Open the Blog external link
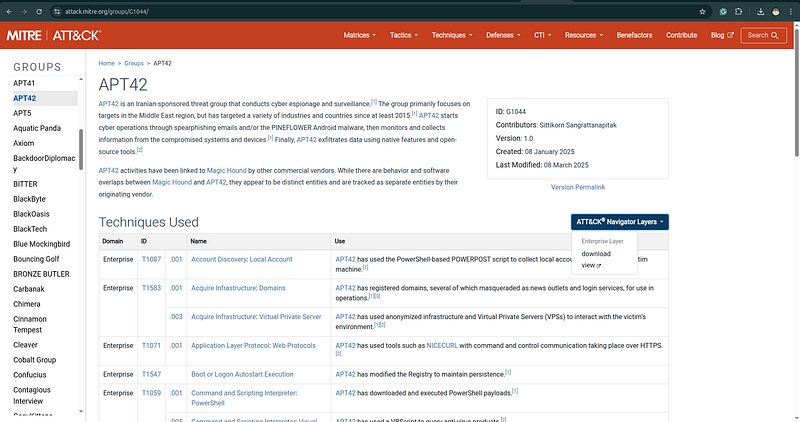 coord(722,35)
